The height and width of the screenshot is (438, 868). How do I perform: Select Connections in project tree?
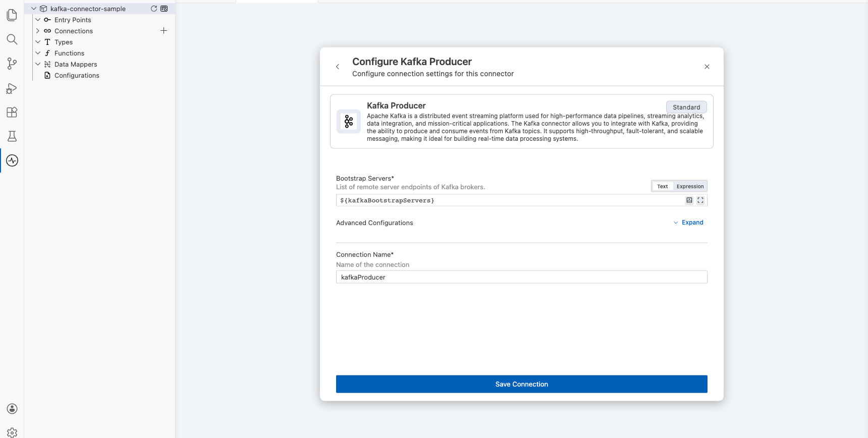(x=74, y=31)
